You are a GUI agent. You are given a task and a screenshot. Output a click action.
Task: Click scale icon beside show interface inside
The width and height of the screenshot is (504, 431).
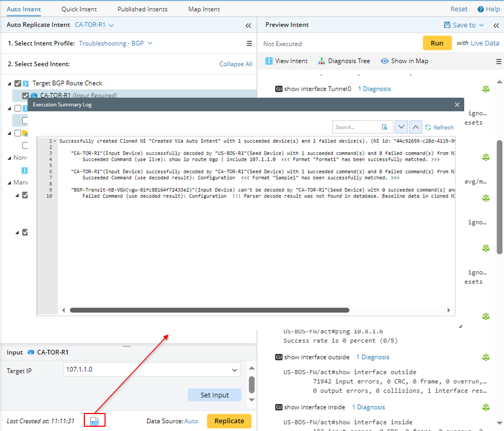[x=485, y=407]
